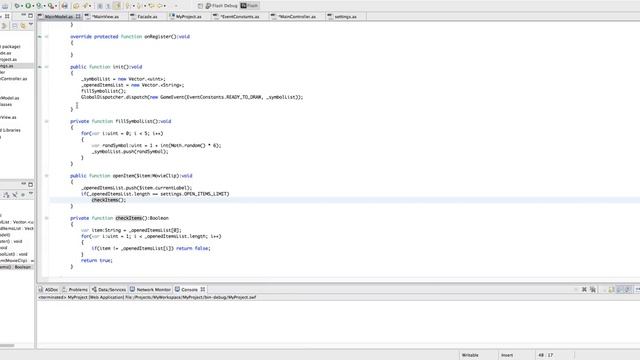Close the Console view tab
Screen dimensions: 640x360
[x=203, y=289]
